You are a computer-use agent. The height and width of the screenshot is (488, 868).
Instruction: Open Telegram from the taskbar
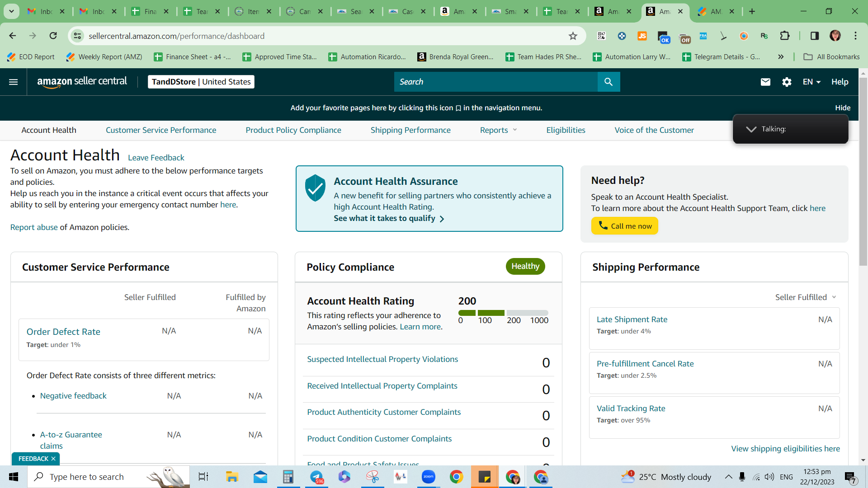click(316, 477)
